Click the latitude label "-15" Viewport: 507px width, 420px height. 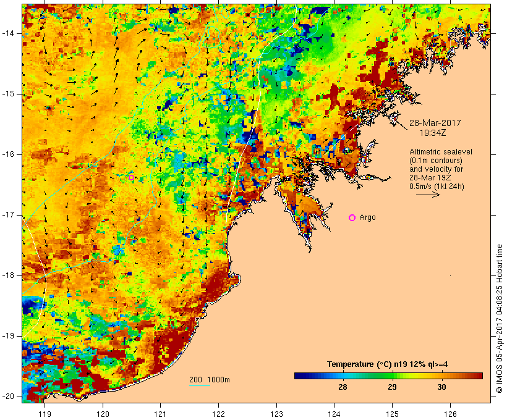coord(8,94)
